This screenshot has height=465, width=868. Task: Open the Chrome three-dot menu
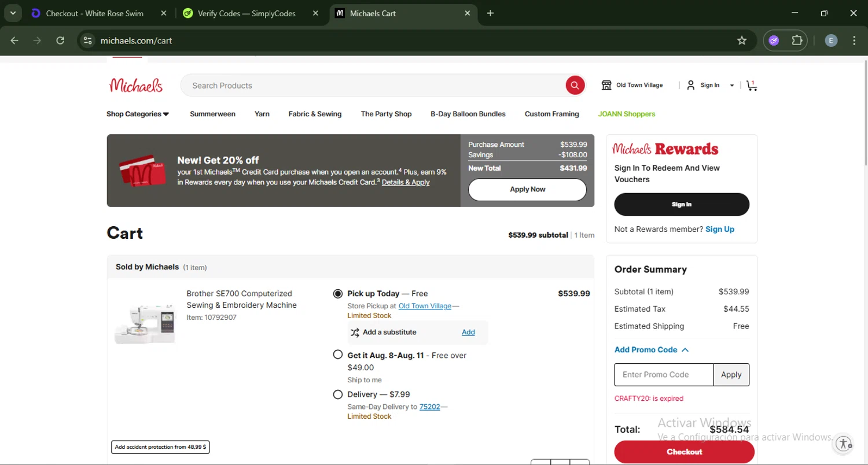click(x=854, y=40)
